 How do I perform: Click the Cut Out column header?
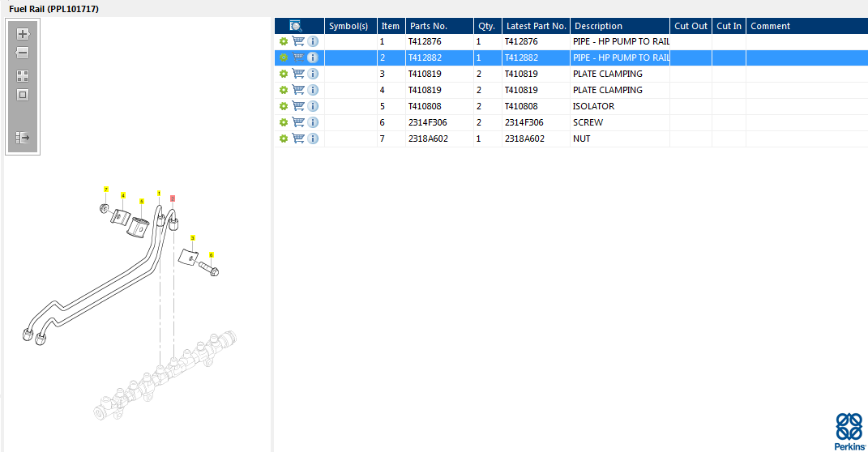pyautogui.click(x=691, y=26)
